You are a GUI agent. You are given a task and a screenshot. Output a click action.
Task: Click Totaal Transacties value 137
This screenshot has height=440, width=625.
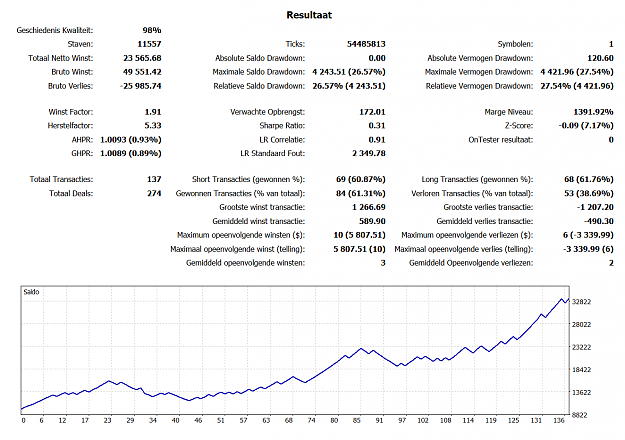point(154,179)
